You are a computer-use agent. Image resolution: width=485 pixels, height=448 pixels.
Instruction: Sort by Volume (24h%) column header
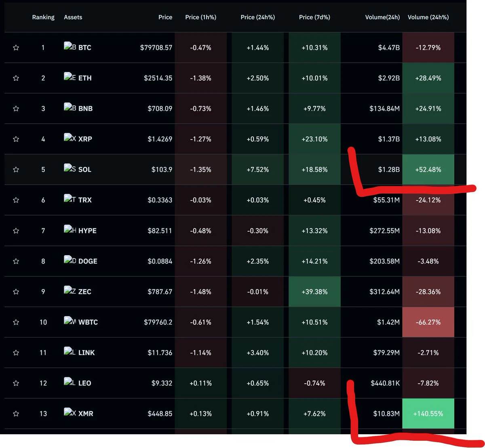coord(428,17)
